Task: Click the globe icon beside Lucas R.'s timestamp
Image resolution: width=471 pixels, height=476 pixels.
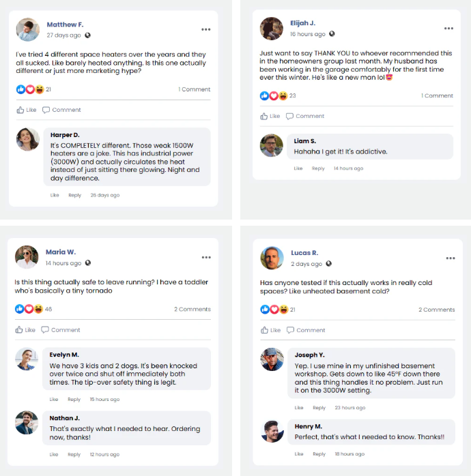Action: (x=329, y=264)
